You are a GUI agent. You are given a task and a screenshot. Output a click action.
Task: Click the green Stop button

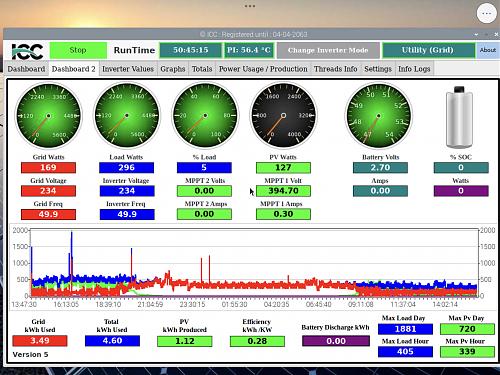(78, 50)
